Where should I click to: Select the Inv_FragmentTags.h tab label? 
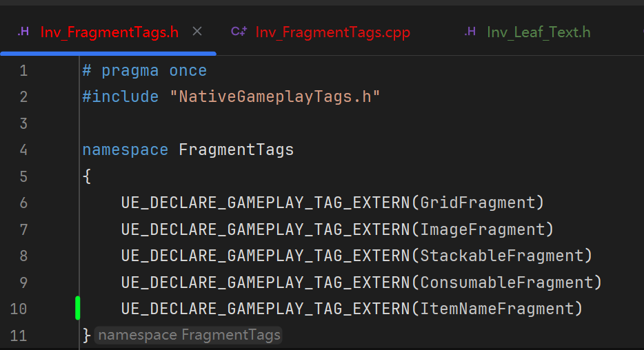coord(109,32)
